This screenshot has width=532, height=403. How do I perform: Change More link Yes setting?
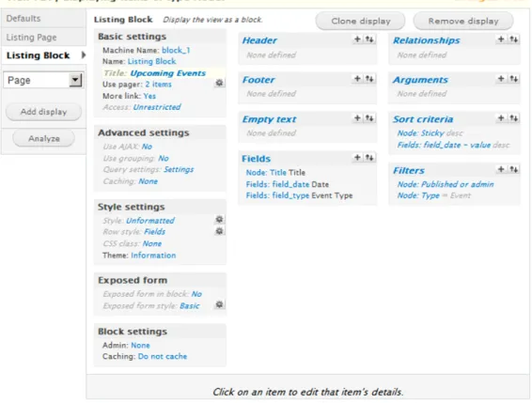coord(149,96)
